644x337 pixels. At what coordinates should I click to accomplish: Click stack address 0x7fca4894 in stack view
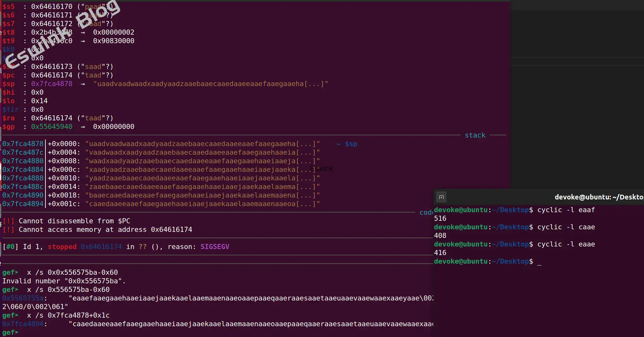(x=23, y=204)
